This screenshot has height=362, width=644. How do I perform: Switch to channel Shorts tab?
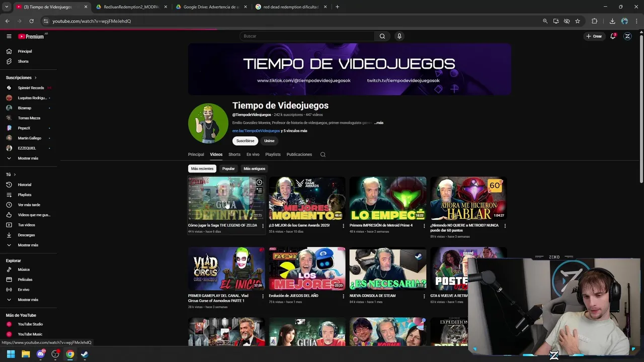coord(234,154)
